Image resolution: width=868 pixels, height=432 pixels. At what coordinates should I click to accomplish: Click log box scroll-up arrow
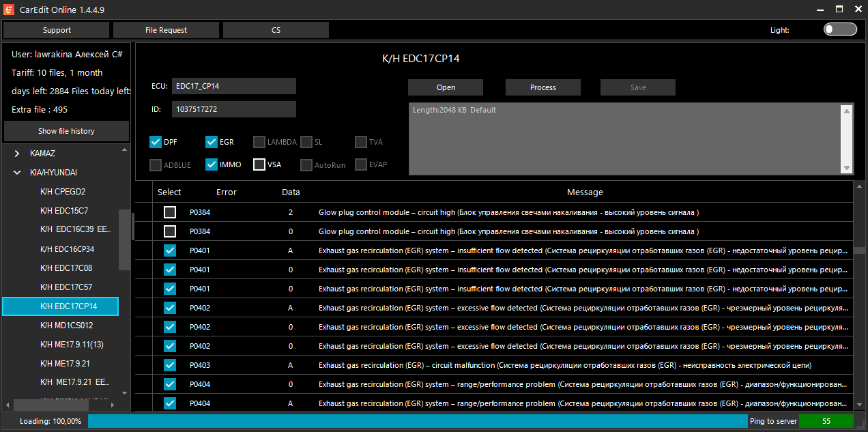pyautogui.click(x=847, y=110)
